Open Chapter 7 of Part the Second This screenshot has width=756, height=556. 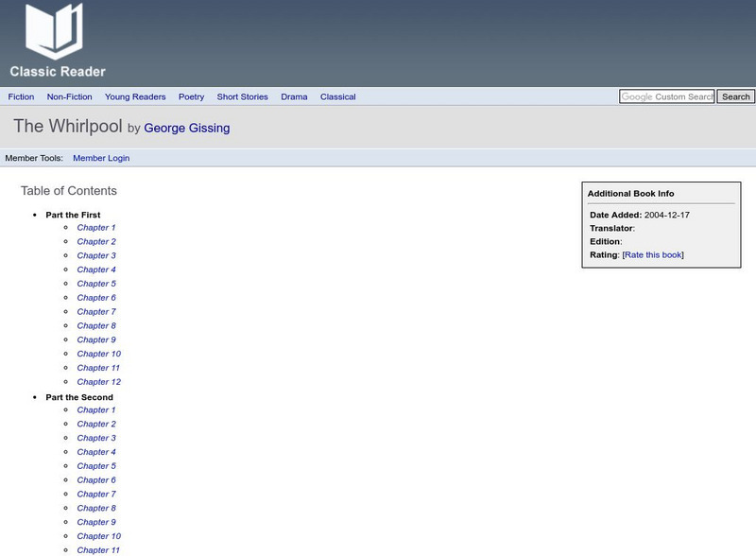96,495
